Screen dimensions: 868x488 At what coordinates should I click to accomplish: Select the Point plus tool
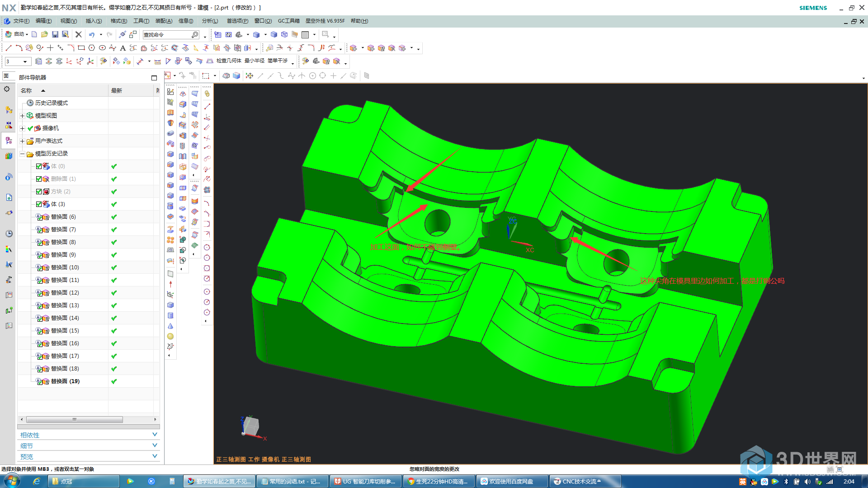coord(50,48)
